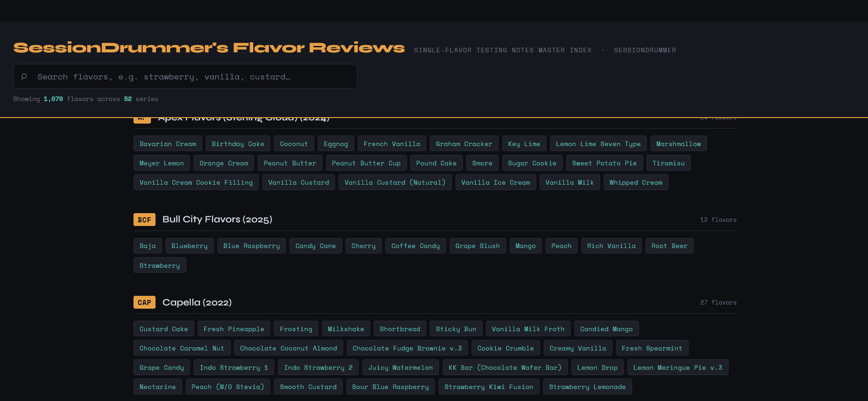This screenshot has width=868, height=401.
Task: Click the Bull City Flavors (2025) heading
Action: click(217, 220)
